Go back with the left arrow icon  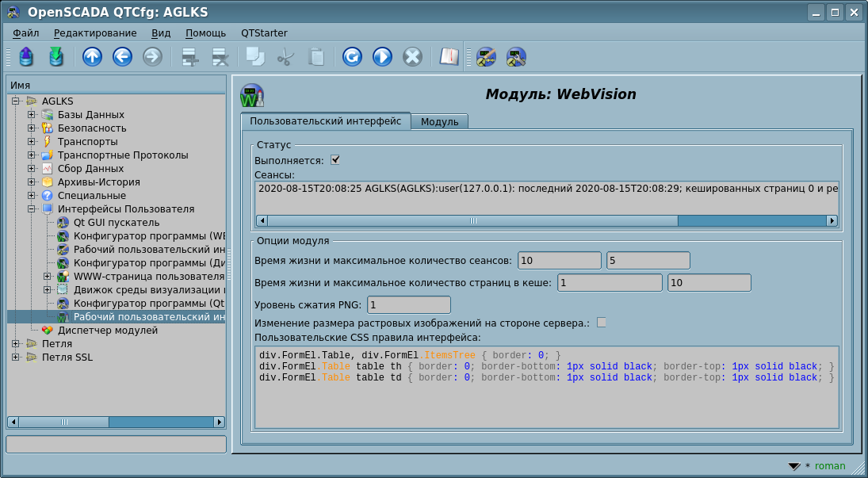pos(122,56)
